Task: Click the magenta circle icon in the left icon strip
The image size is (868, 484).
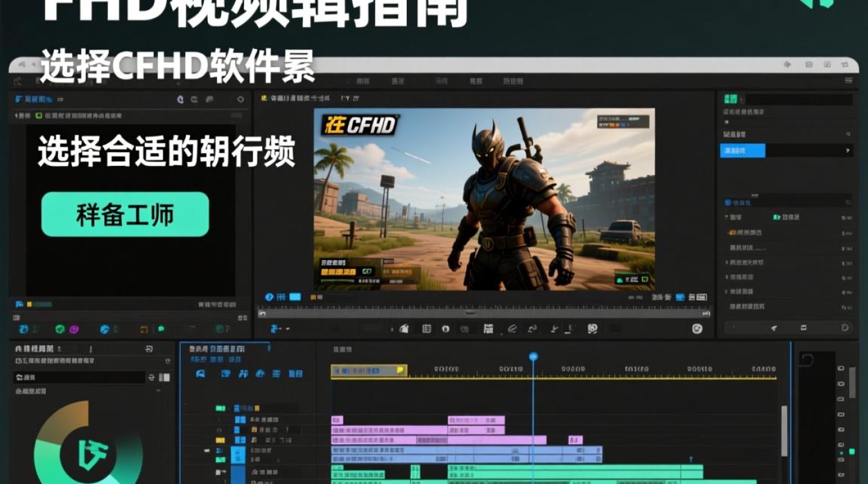Action: (74, 329)
